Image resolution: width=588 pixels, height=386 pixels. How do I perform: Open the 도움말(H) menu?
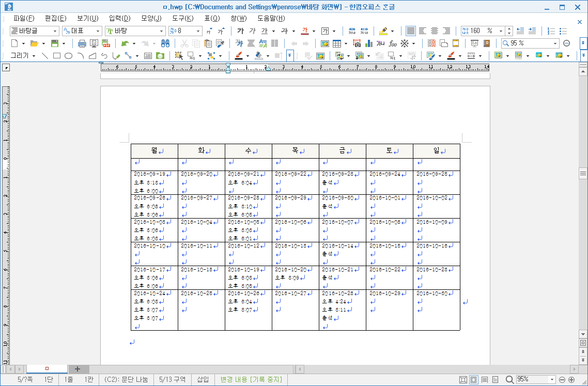coord(271,18)
